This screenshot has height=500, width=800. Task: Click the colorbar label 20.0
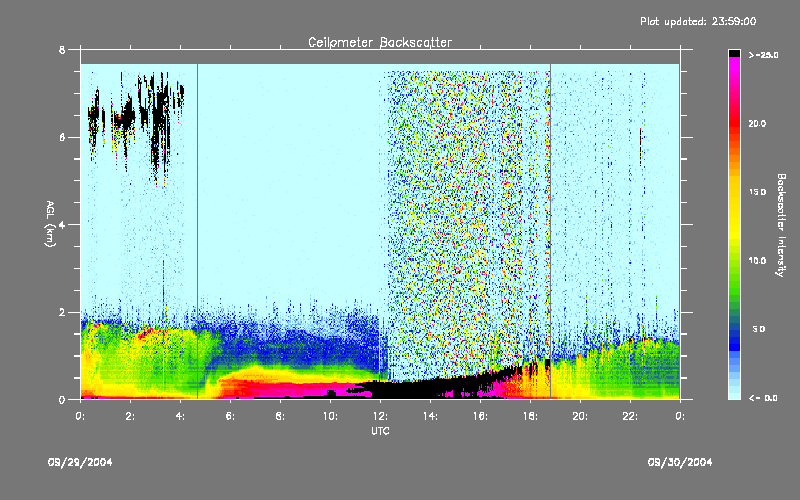coord(757,124)
